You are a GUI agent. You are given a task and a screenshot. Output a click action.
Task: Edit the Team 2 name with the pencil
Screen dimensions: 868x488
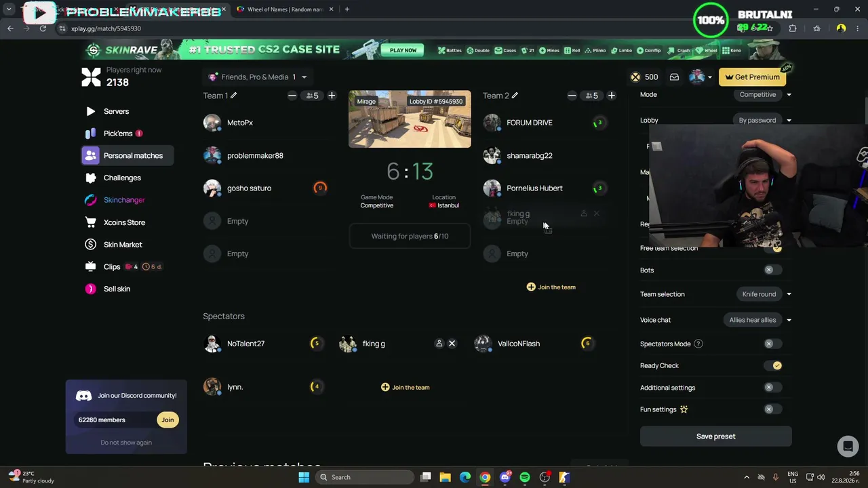[x=515, y=96]
